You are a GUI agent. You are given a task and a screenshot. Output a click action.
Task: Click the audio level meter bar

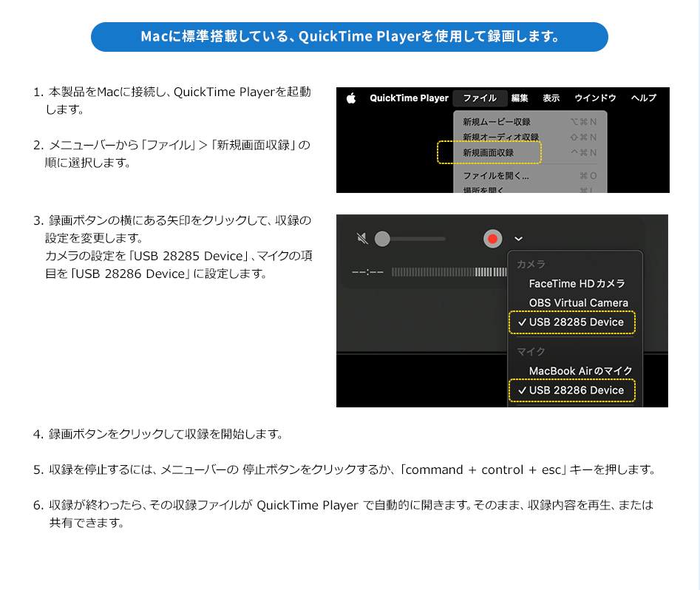pyautogui.click(x=449, y=272)
